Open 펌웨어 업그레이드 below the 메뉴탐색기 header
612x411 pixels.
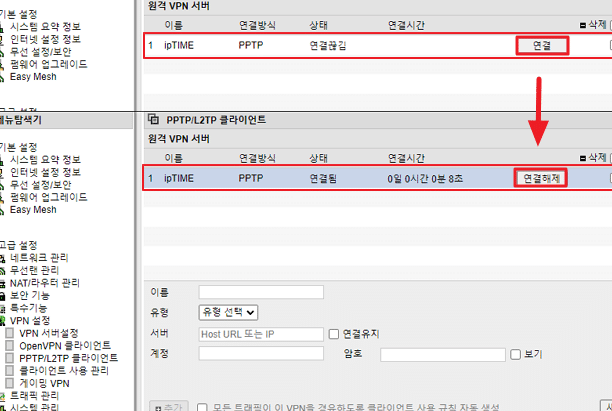click(48, 197)
